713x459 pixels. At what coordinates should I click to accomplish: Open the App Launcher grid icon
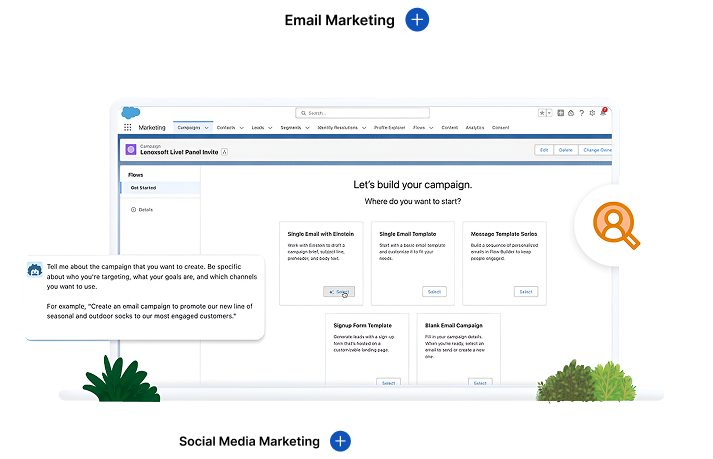128,127
